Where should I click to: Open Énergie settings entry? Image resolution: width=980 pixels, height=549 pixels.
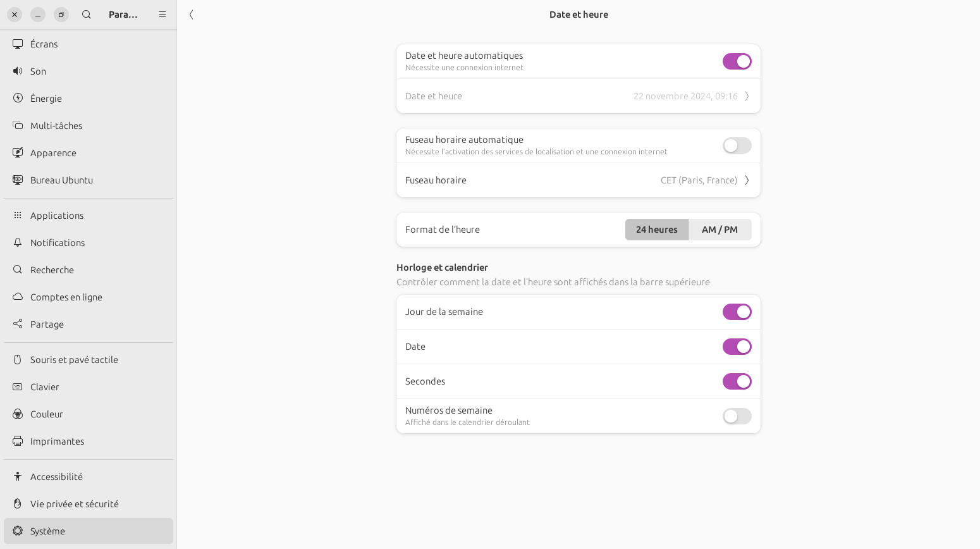pos(89,98)
